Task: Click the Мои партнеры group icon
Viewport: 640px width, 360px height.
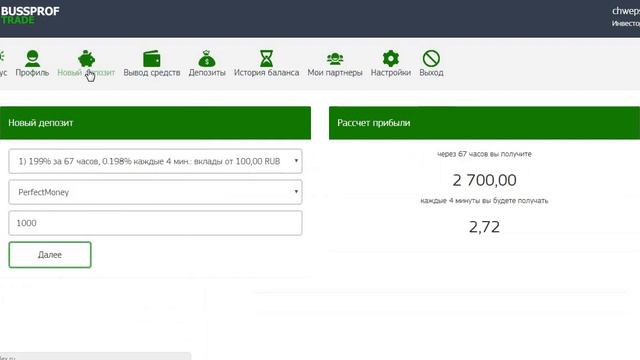Action: 335,59
